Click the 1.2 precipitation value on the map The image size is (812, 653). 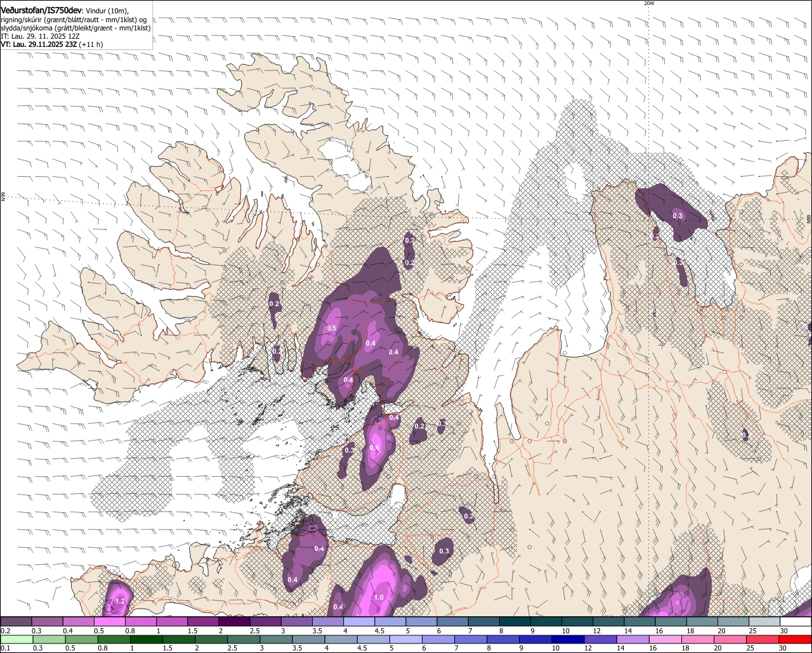[121, 600]
